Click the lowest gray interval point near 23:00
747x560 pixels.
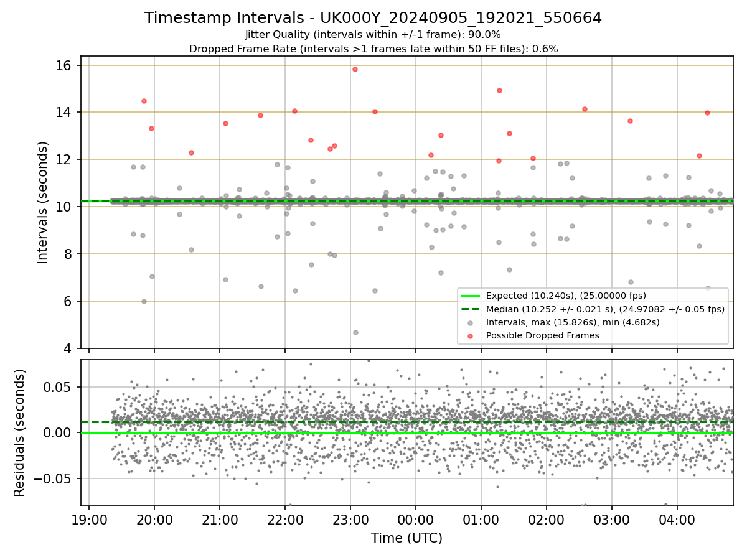[x=355, y=332]
